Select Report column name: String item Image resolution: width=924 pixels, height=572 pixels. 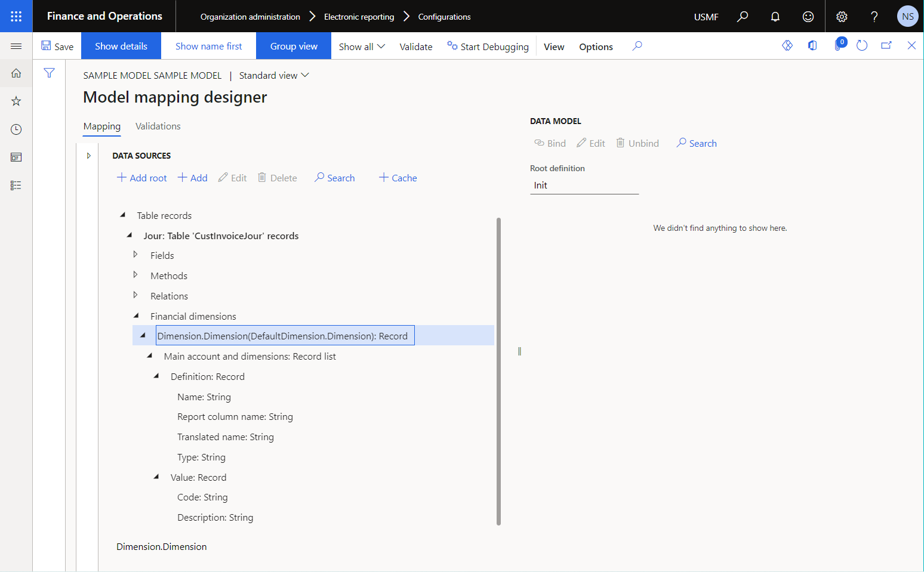point(235,417)
